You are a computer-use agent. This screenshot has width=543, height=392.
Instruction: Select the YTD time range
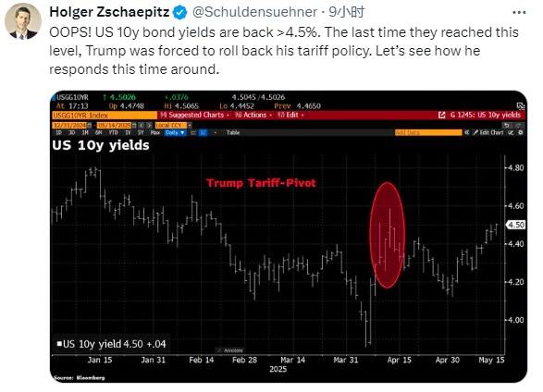pos(113,132)
